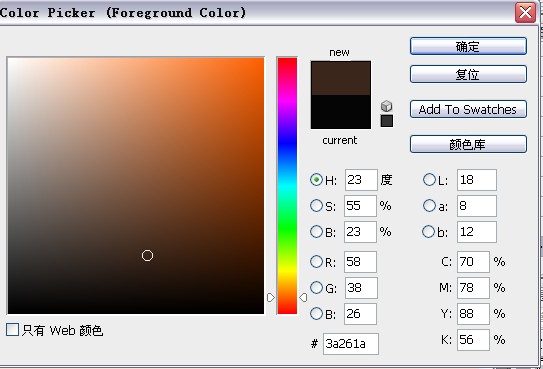Select the G green radio button
543x369 pixels.
(x=316, y=288)
